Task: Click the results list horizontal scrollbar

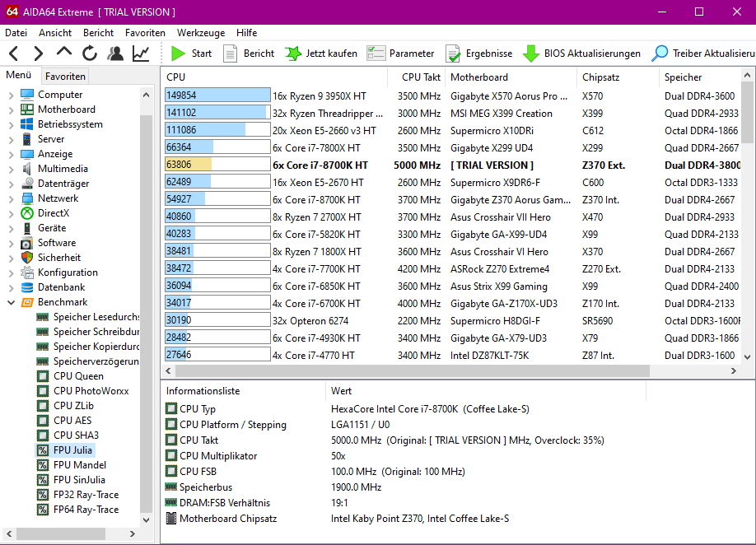Action: 413,370
